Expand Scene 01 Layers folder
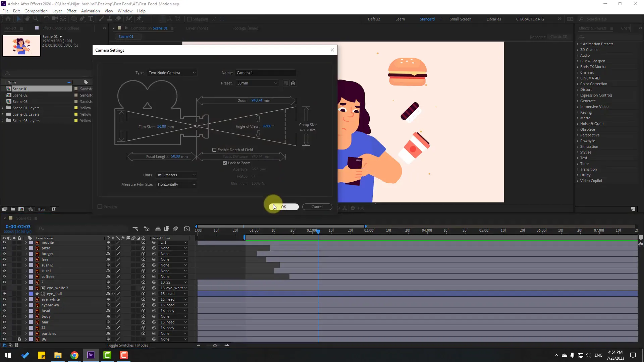The height and width of the screenshot is (362, 644). pyautogui.click(x=3, y=108)
